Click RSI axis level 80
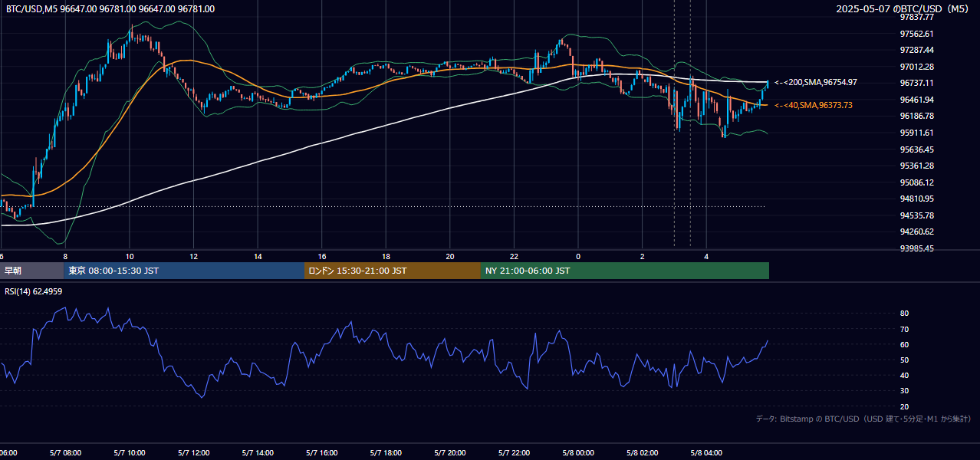Screen dimensions: 980x460 [904, 314]
